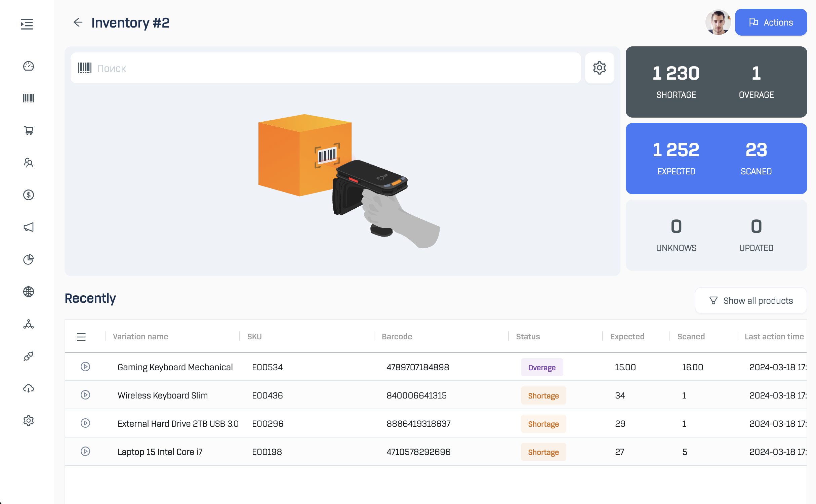The height and width of the screenshot is (504, 816).
Task: Open the dollar finance sidebar icon
Action: 29,195
